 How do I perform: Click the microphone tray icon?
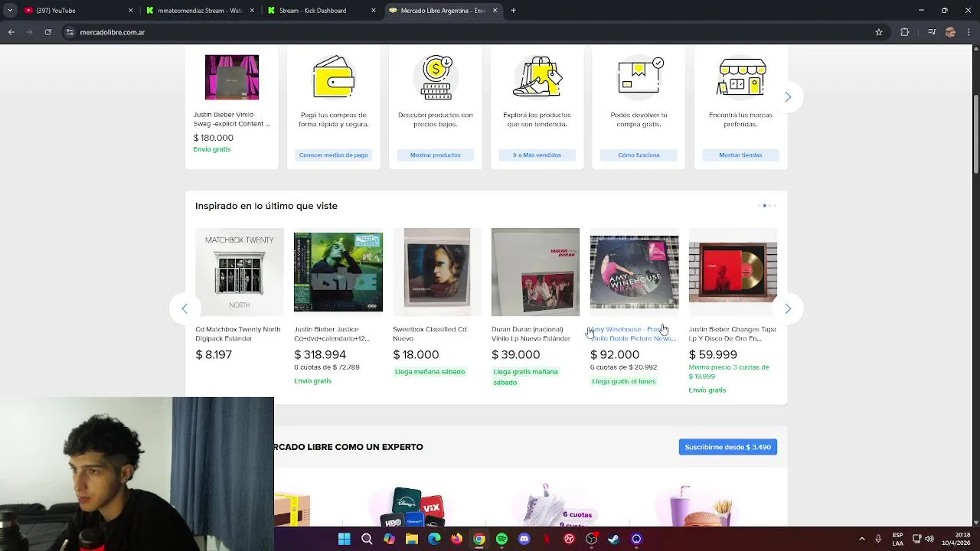[878, 539]
